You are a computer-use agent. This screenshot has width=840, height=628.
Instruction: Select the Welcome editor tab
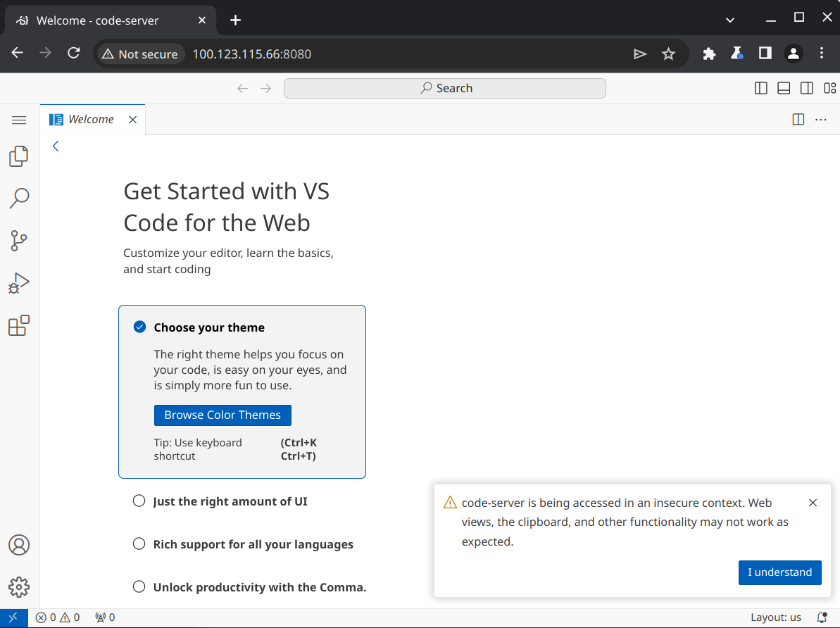[x=91, y=120]
